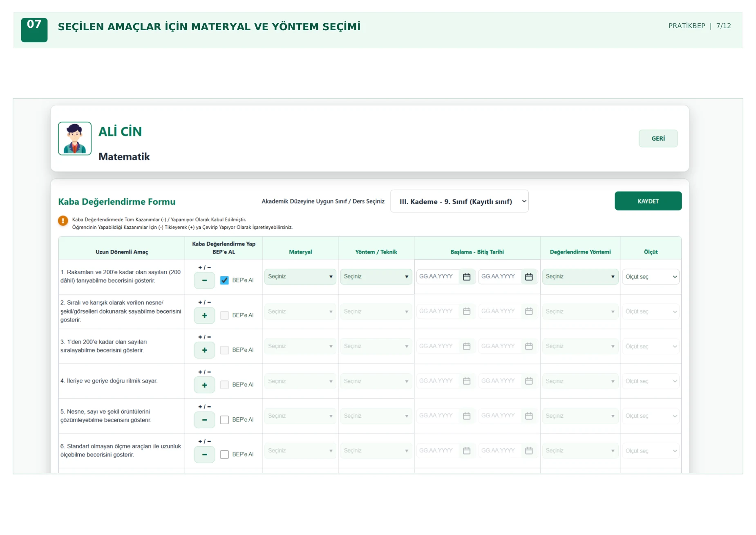
Task: Open Yöntem / Teknik dropdown in goal 3 row
Action: (376, 346)
